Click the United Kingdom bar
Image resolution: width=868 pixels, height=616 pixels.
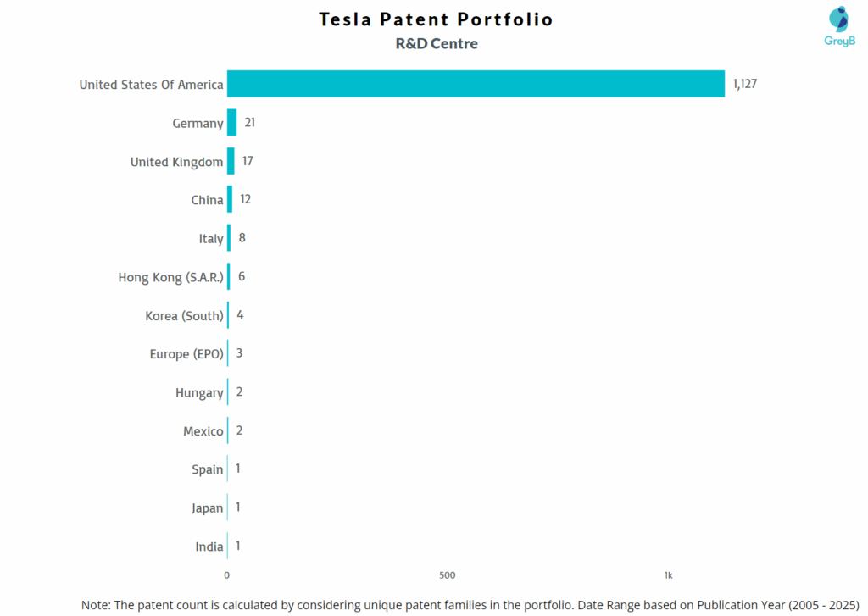coord(231,161)
